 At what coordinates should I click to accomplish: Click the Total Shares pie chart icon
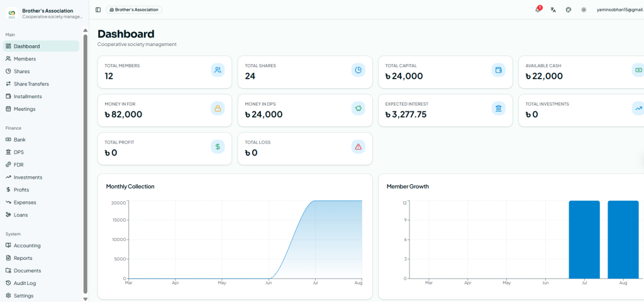(x=358, y=70)
